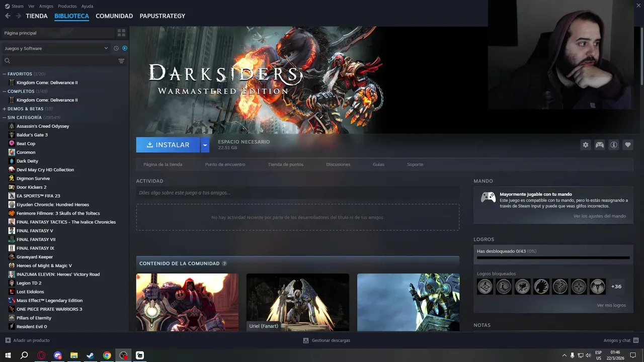644x362 pixels.
Task: Open Discusiones link
Action: click(x=338, y=164)
